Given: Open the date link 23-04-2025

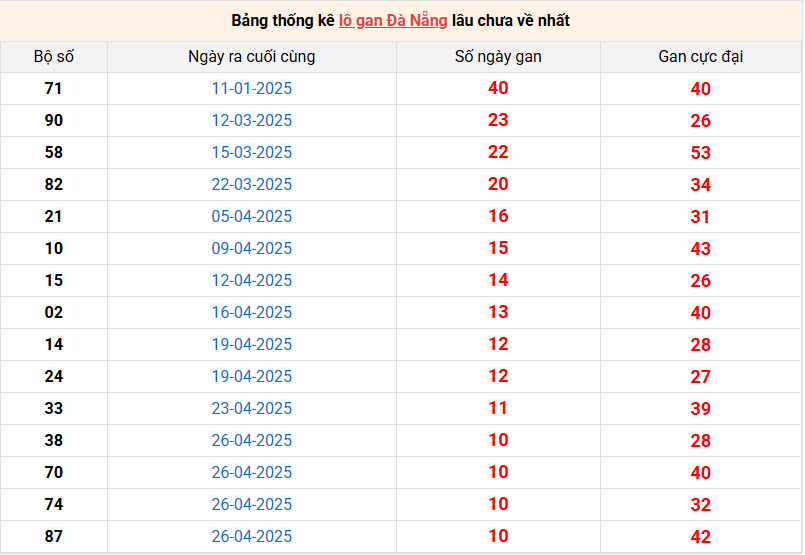Looking at the screenshot, I should 252,408.
